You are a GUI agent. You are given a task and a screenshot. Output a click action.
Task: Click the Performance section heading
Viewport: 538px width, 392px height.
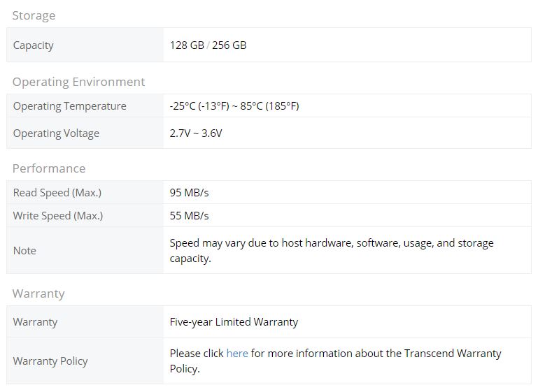point(49,168)
